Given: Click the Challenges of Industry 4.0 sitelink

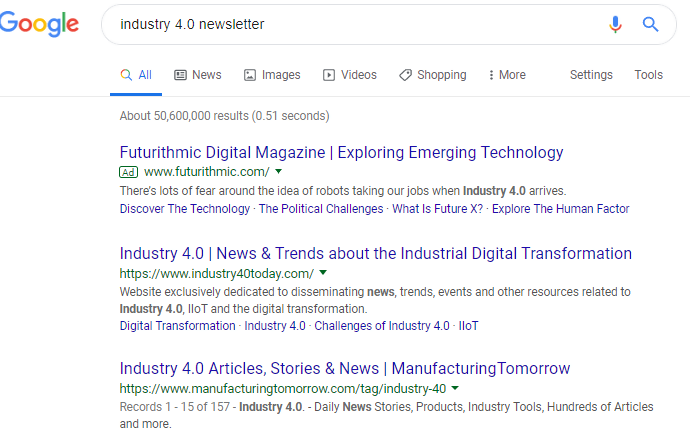Looking at the screenshot, I should [382, 326].
